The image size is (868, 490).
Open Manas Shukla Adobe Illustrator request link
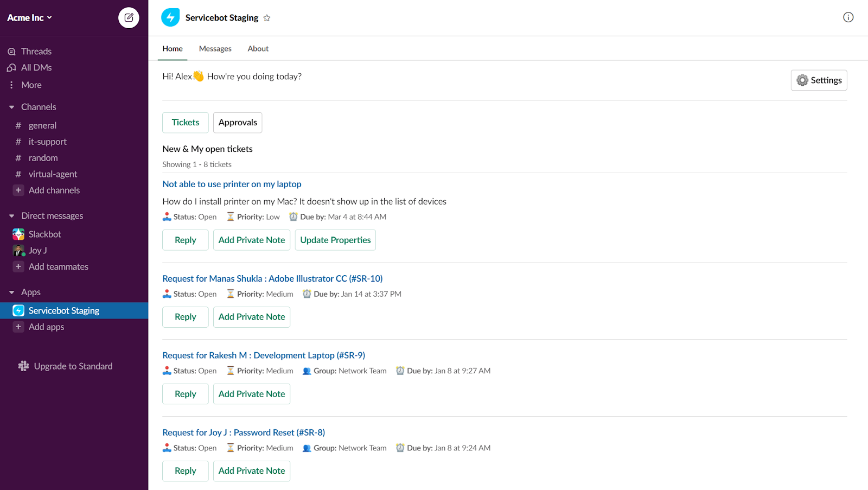click(x=272, y=279)
